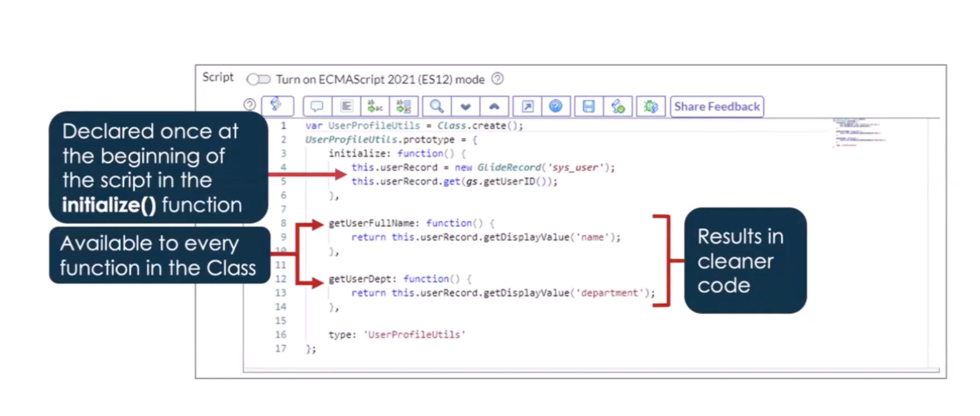Click the horizontal scrollbar under the editor
980x416 pixels.
(x=591, y=370)
